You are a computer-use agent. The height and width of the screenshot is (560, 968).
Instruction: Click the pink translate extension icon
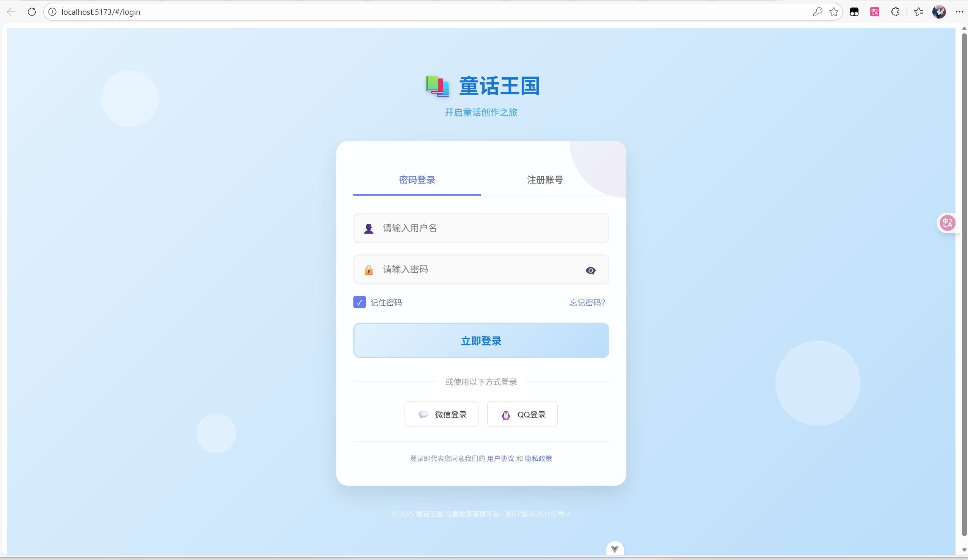point(875,12)
